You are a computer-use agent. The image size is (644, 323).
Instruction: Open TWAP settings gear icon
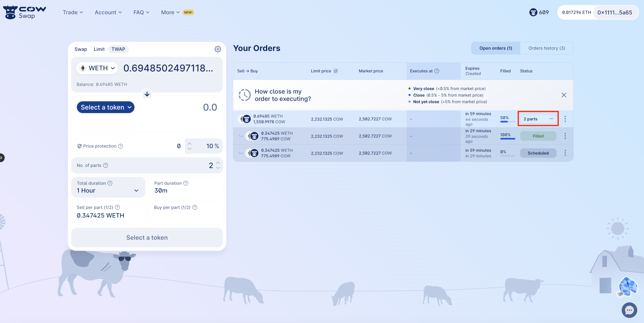click(218, 49)
